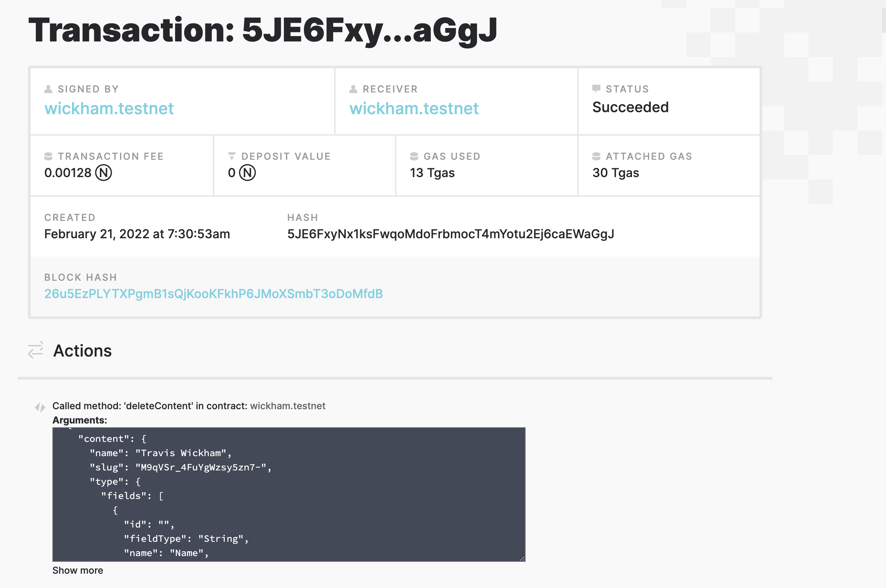Screen dimensions: 886x588
Task: Click the coins icon beside Transaction Fee
Action: coord(48,156)
